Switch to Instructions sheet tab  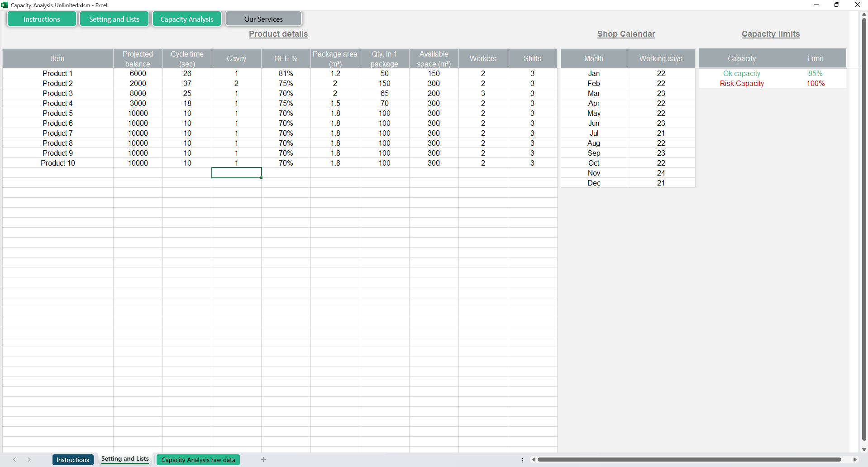tap(73, 460)
